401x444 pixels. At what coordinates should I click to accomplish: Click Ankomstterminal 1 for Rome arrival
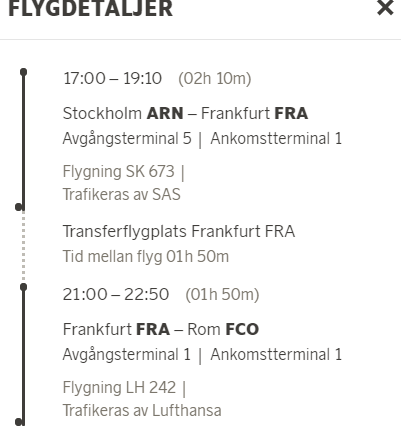click(x=276, y=354)
